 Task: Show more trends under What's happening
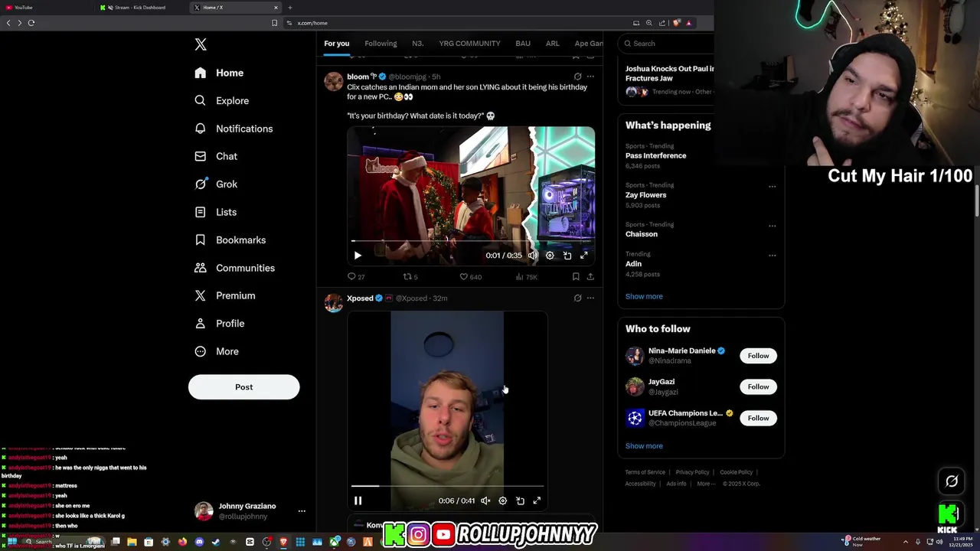pos(644,296)
